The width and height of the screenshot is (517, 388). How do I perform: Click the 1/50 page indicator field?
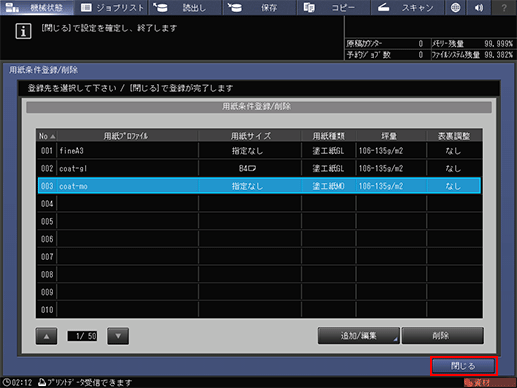(x=82, y=336)
